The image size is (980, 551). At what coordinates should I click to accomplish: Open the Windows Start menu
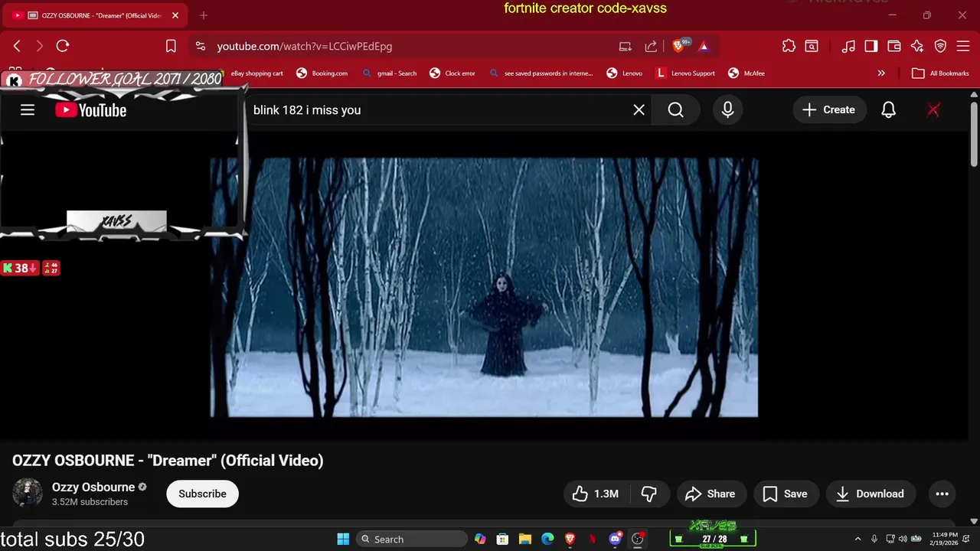click(x=343, y=539)
